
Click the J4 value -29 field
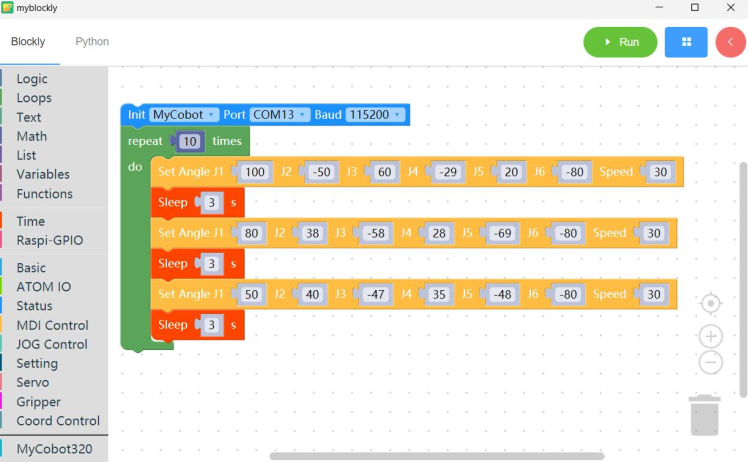coord(447,172)
